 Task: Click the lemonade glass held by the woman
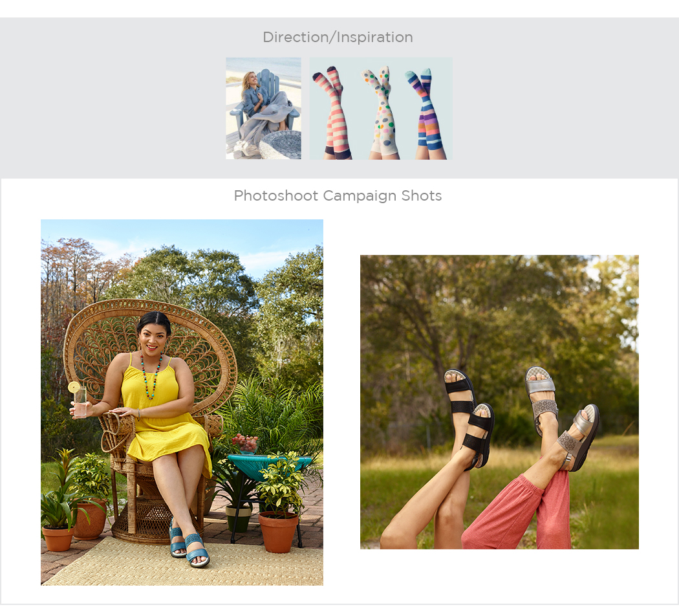(79, 400)
